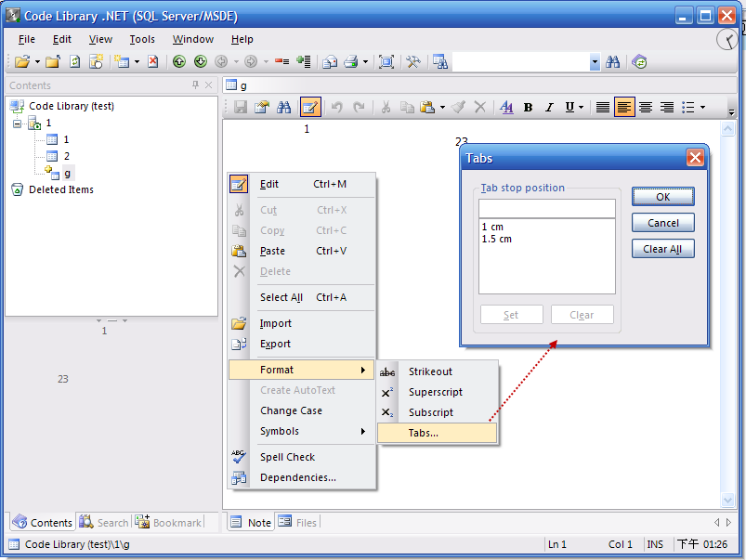
Task: Click the find binoculars icon in editor toolbar
Action: click(x=284, y=107)
